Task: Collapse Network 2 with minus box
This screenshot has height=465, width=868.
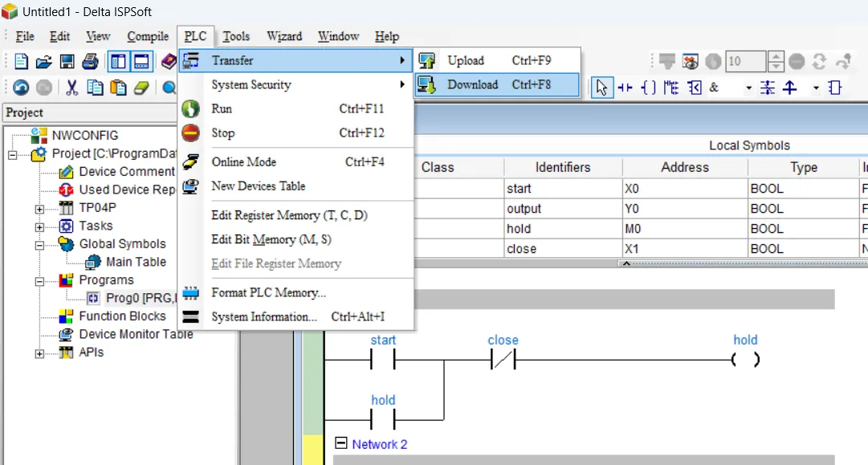Action: [x=341, y=443]
